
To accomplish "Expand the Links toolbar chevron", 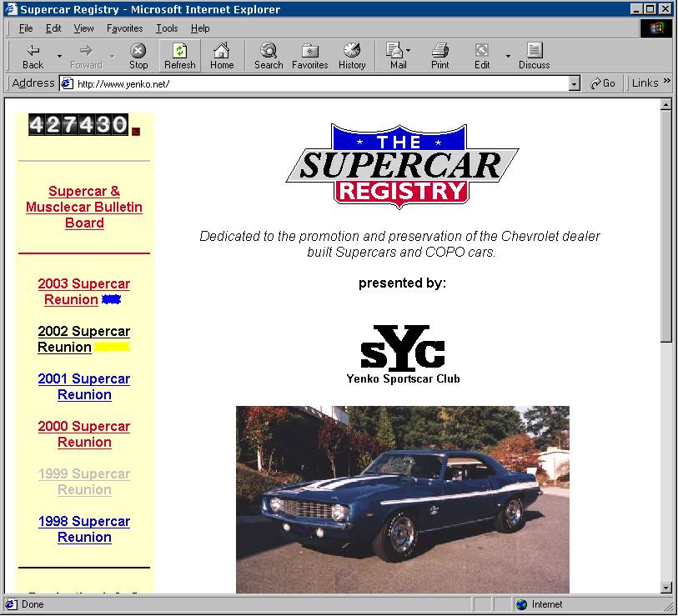I will coord(666,82).
